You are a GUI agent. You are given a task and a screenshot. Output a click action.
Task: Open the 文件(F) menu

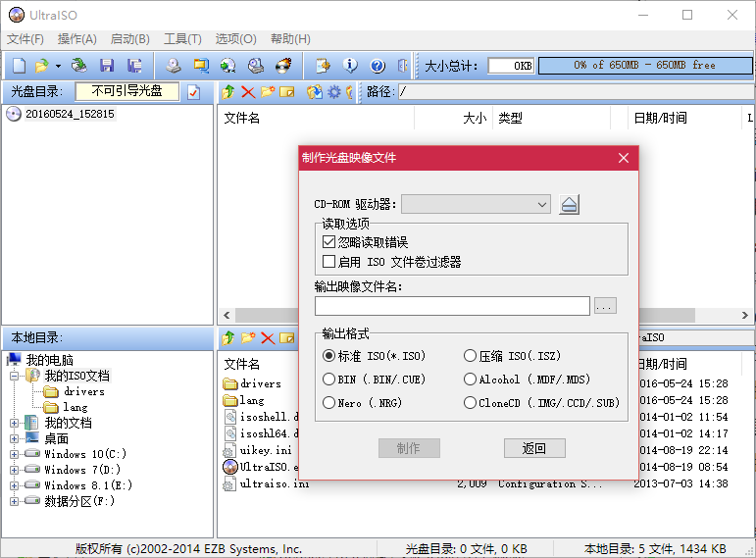(x=25, y=39)
